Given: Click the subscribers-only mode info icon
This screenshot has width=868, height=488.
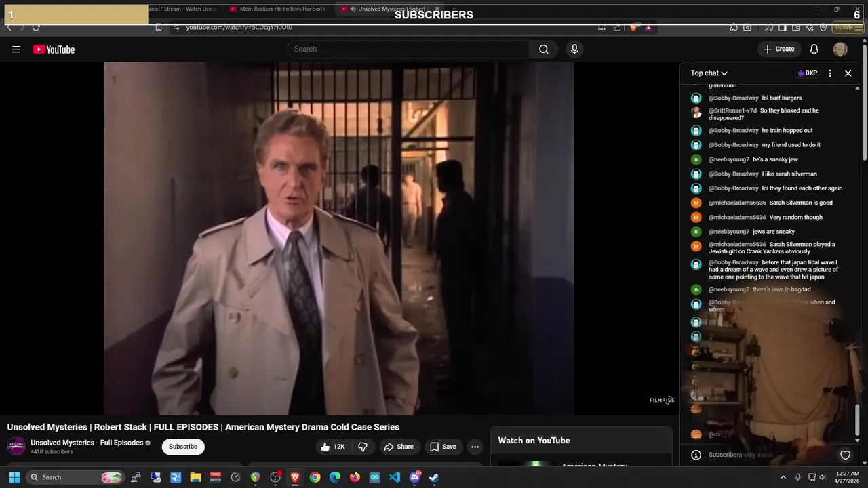Looking at the screenshot, I should (696, 455).
